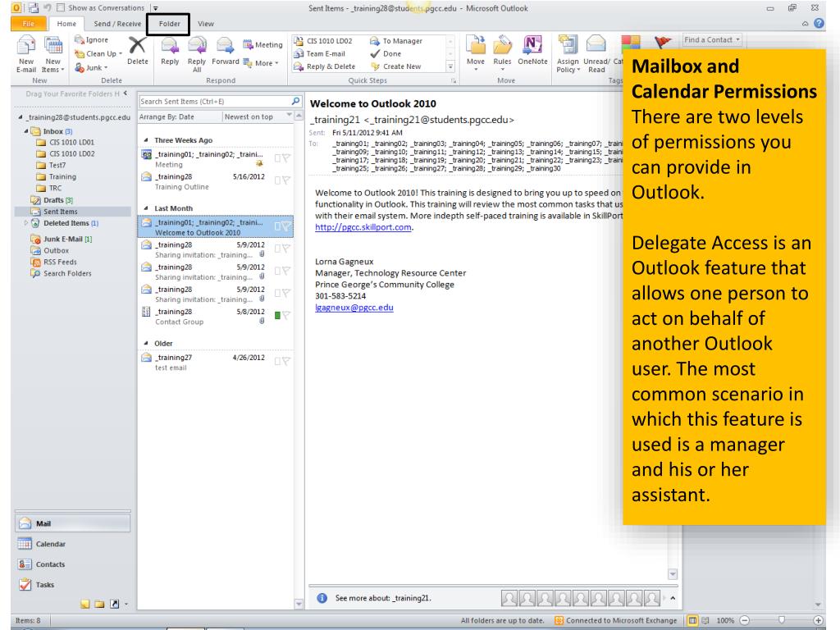Collapse the Three Weeks Ago group

click(x=146, y=140)
